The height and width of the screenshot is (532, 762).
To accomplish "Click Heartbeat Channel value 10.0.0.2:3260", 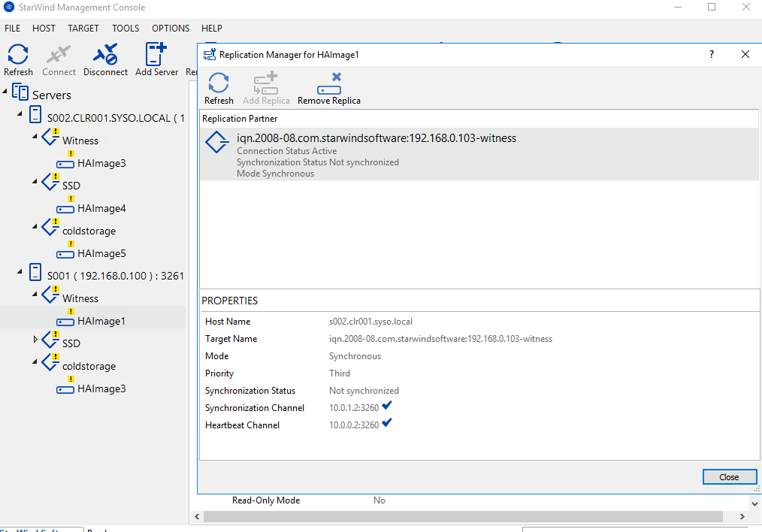I will (x=354, y=425).
